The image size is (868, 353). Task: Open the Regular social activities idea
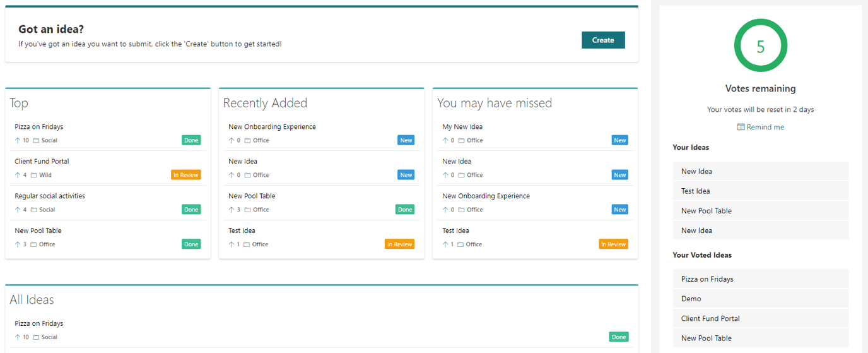click(x=50, y=196)
